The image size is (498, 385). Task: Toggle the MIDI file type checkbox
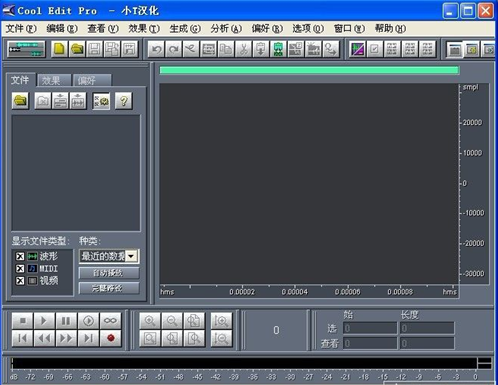coord(20,269)
